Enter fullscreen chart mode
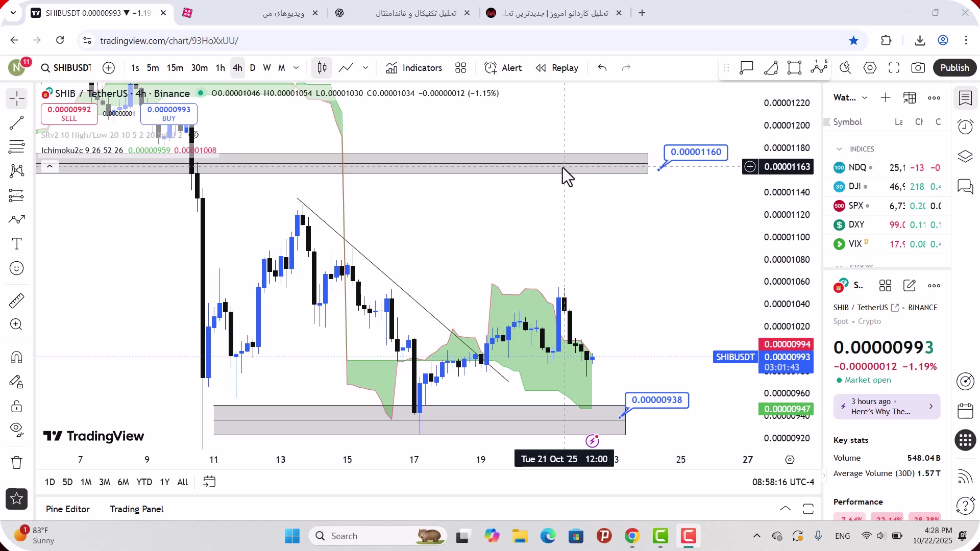The width and height of the screenshot is (980, 551). click(894, 68)
